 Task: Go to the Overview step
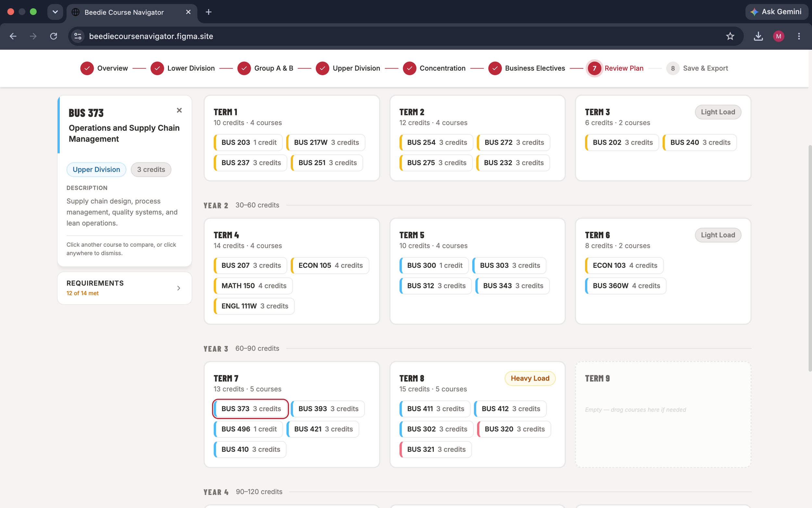click(104, 68)
